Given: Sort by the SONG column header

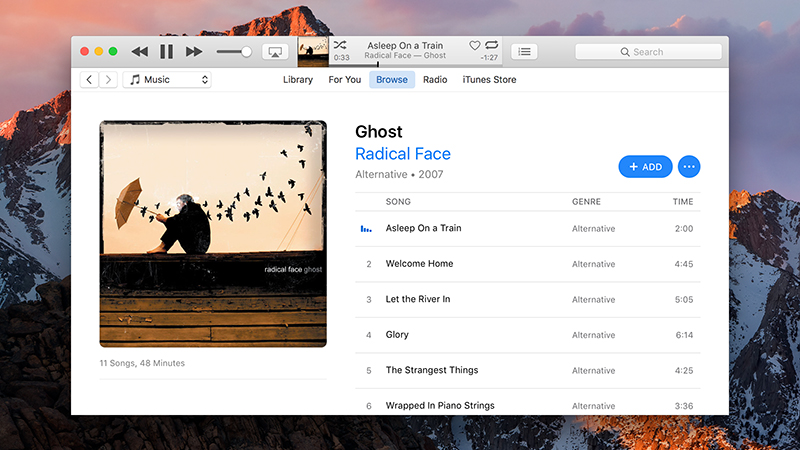Looking at the screenshot, I should pyautogui.click(x=398, y=202).
